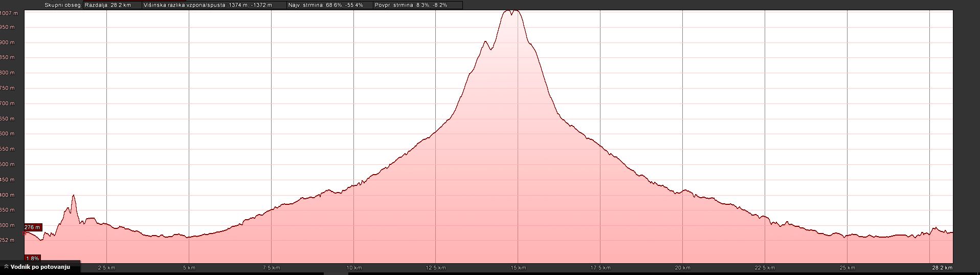Viewport: 980px width, 275px height.
Task: Click the 15 km label on distance axis
Action: pyautogui.click(x=518, y=268)
